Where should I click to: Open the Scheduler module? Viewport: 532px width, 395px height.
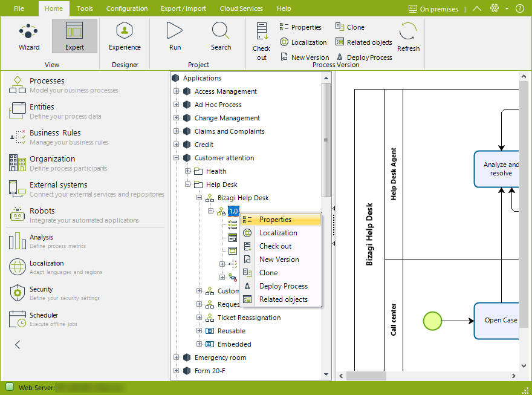85,319
